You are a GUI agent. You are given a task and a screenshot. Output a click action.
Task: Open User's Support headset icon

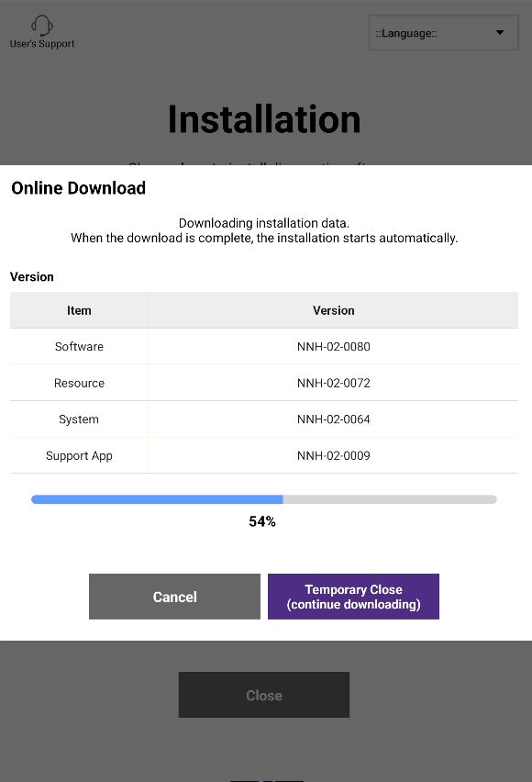point(42,25)
